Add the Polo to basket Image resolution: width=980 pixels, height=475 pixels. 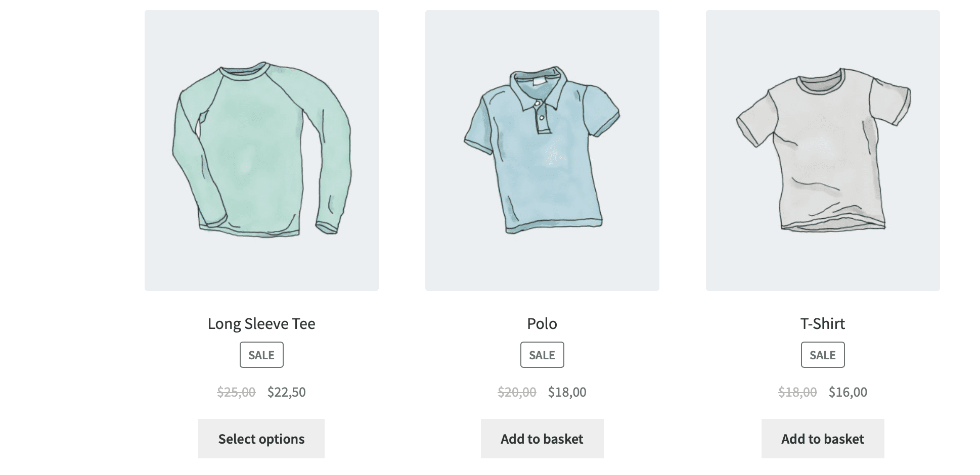(542, 439)
